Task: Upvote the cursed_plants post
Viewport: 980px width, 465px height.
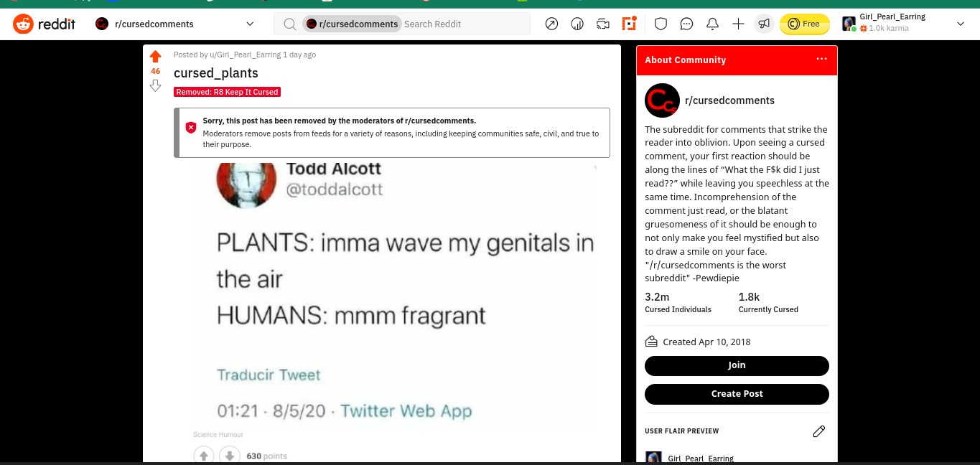Action: pos(155,57)
